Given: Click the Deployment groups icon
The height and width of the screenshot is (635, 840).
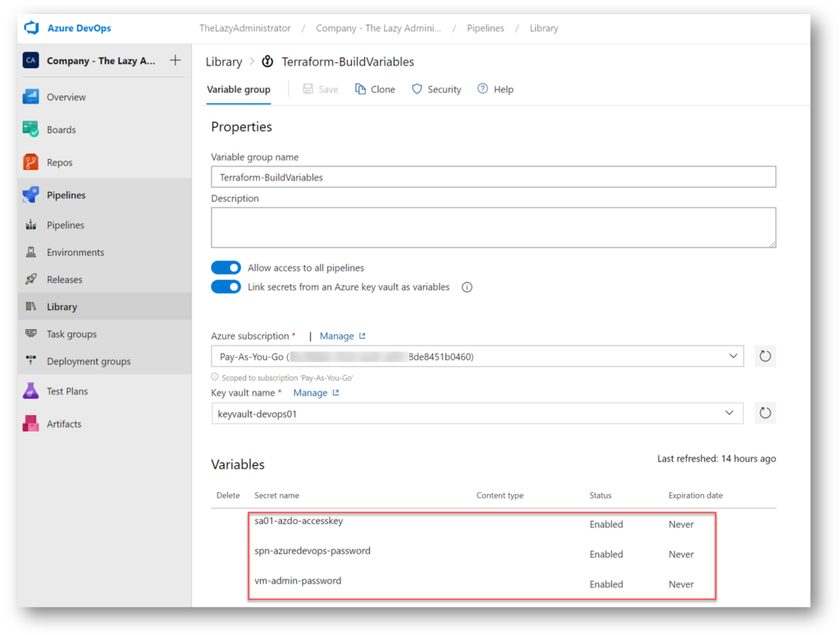Looking at the screenshot, I should [x=31, y=361].
